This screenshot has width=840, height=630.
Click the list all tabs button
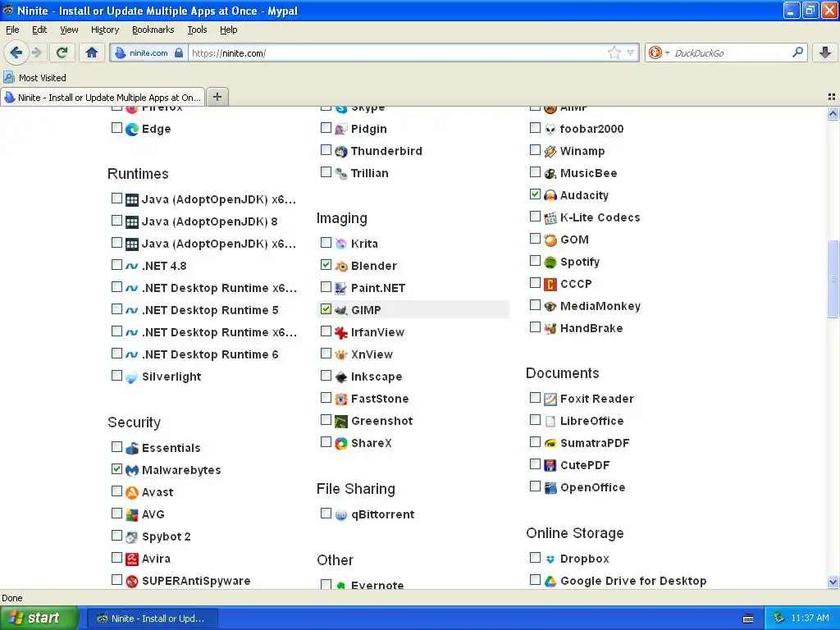coord(832,97)
